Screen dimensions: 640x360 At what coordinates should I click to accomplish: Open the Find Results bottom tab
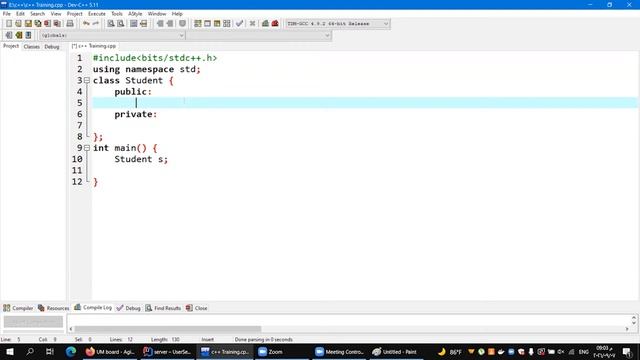[163, 308]
